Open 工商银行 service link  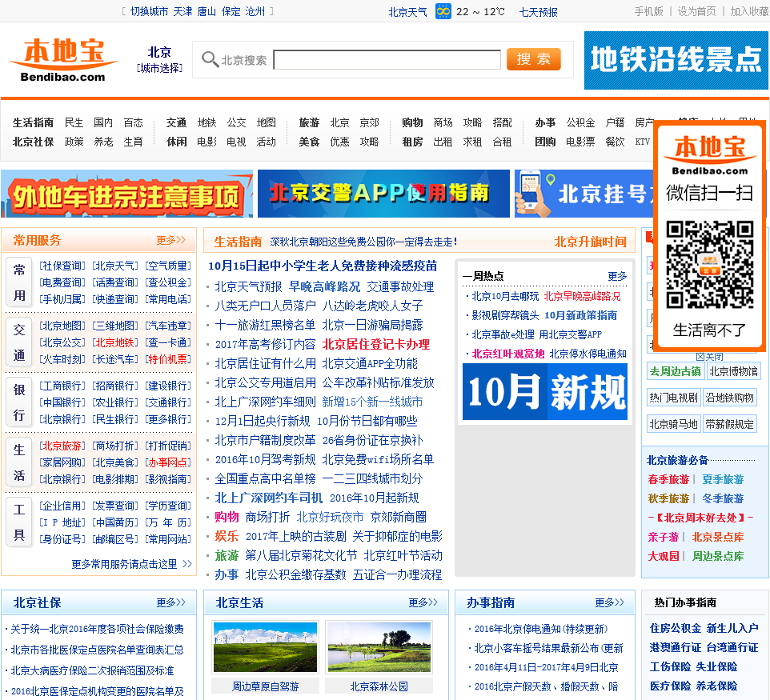[x=62, y=386]
